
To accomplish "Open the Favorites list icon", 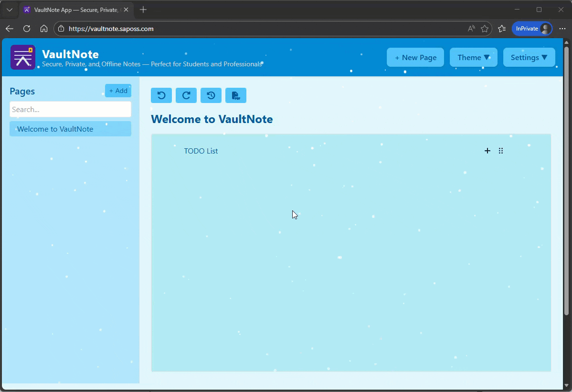I will 502,29.
